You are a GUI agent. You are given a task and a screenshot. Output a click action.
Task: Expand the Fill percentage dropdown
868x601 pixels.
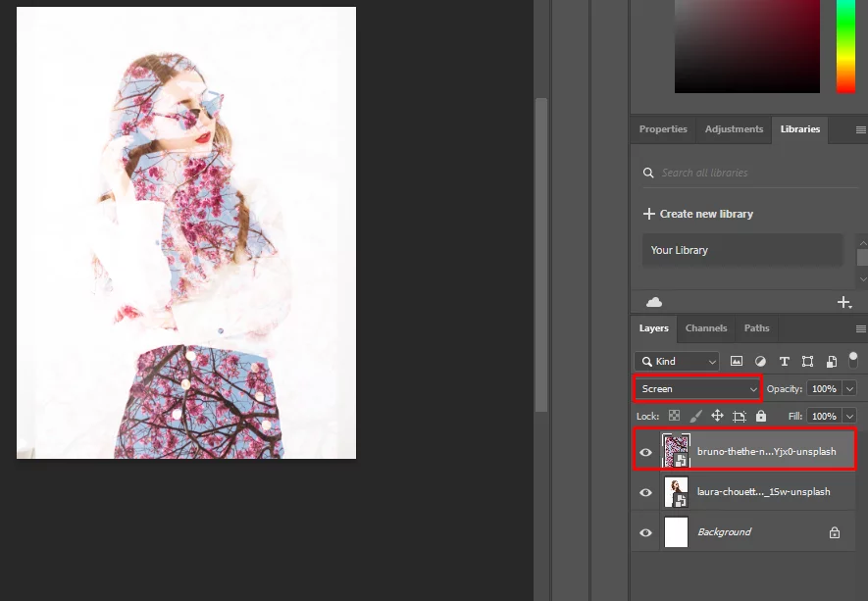(x=848, y=416)
